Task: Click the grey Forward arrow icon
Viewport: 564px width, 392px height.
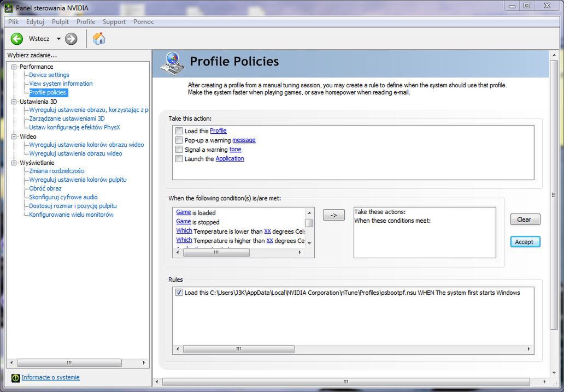Action: pos(71,39)
